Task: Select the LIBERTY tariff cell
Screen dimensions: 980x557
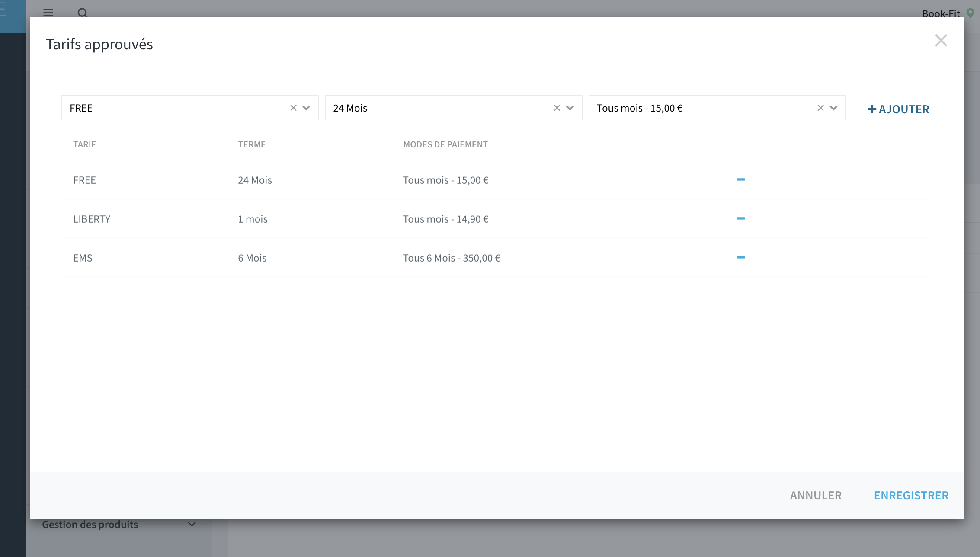Action: (x=92, y=219)
